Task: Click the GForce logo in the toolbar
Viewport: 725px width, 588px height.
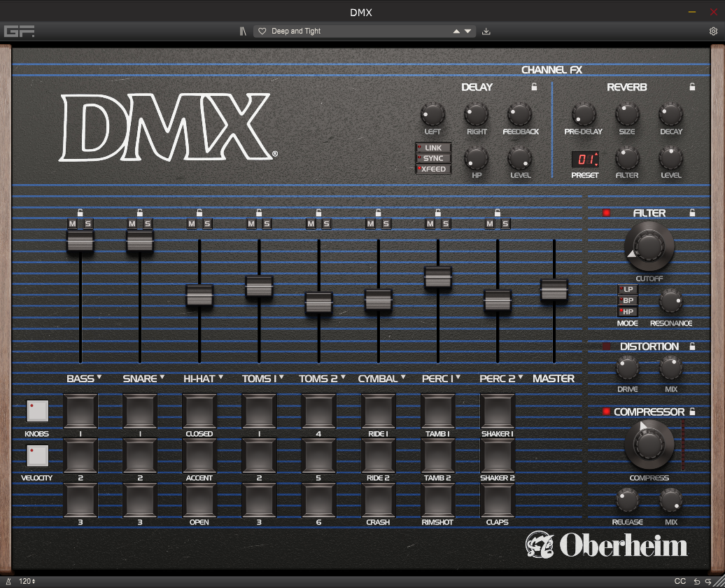Action: click(19, 31)
